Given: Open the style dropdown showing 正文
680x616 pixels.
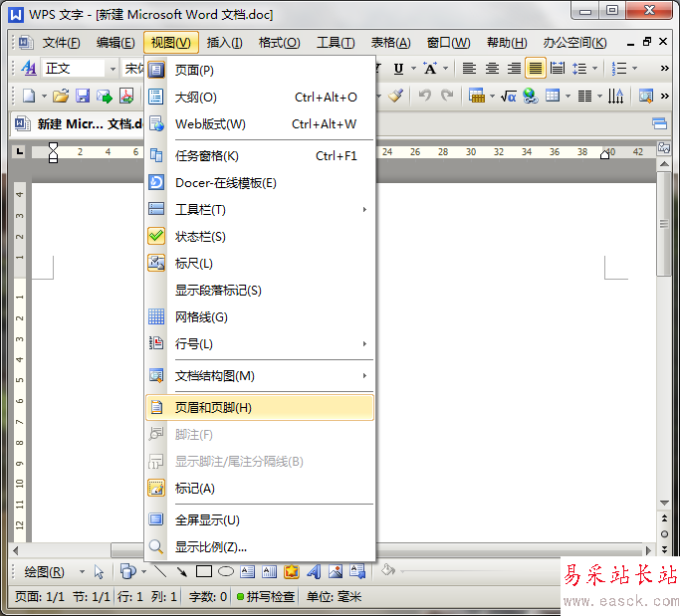Looking at the screenshot, I should (113, 69).
